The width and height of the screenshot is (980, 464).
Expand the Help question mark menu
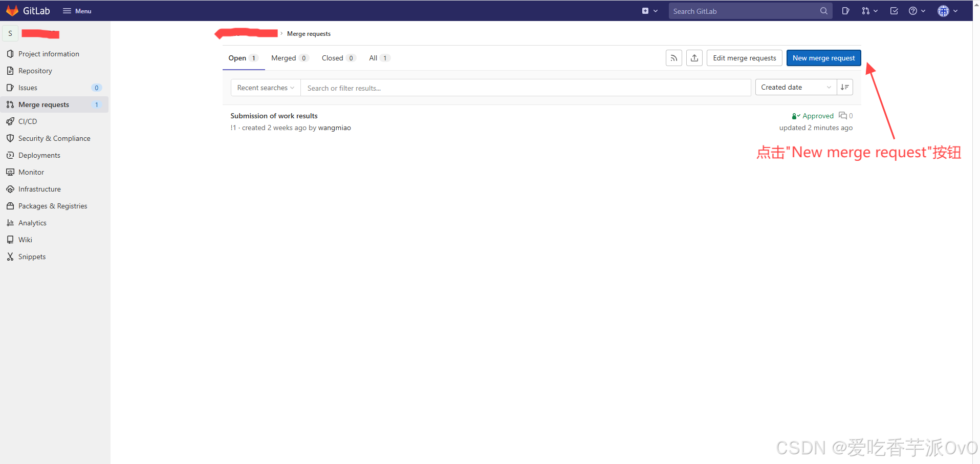pos(917,11)
